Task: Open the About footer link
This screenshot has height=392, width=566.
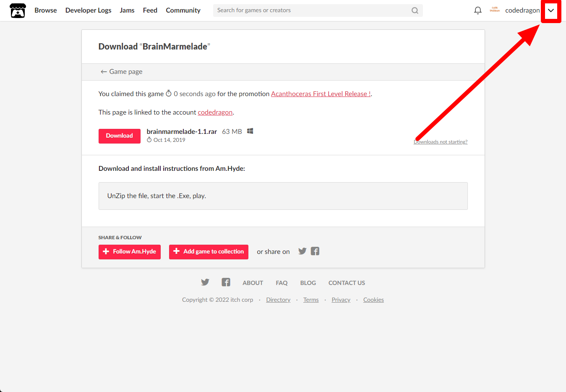Action: pyautogui.click(x=253, y=283)
